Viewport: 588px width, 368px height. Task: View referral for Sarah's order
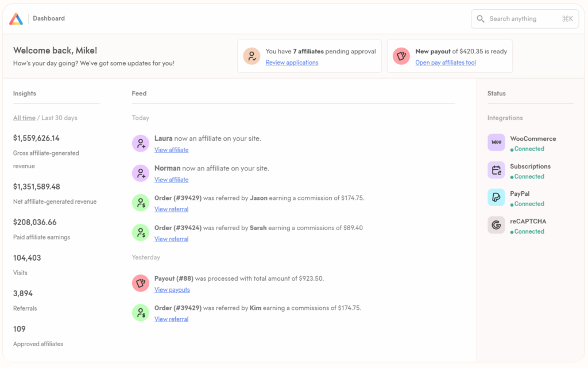click(x=171, y=239)
